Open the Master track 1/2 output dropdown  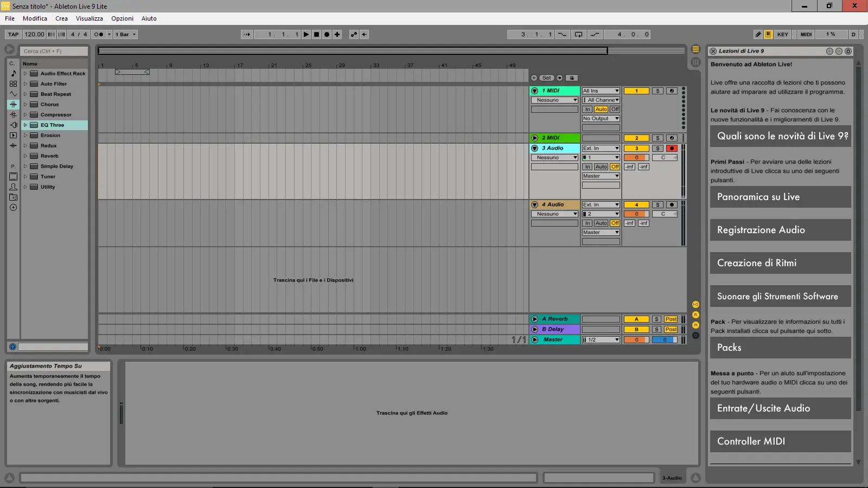pyautogui.click(x=601, y=339)
